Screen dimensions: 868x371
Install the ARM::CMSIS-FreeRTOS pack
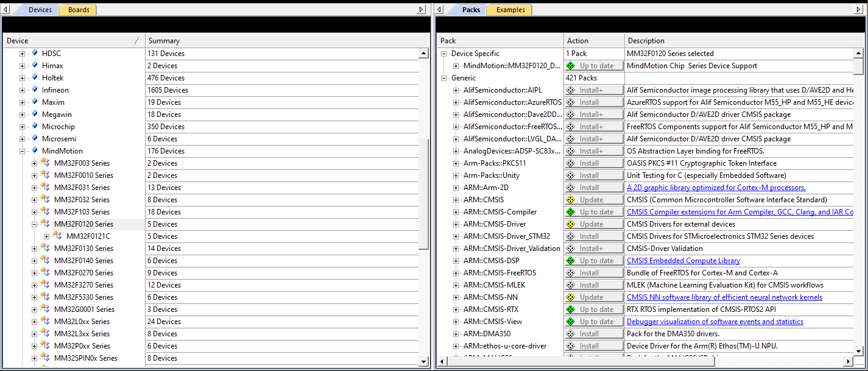[594, 273]
